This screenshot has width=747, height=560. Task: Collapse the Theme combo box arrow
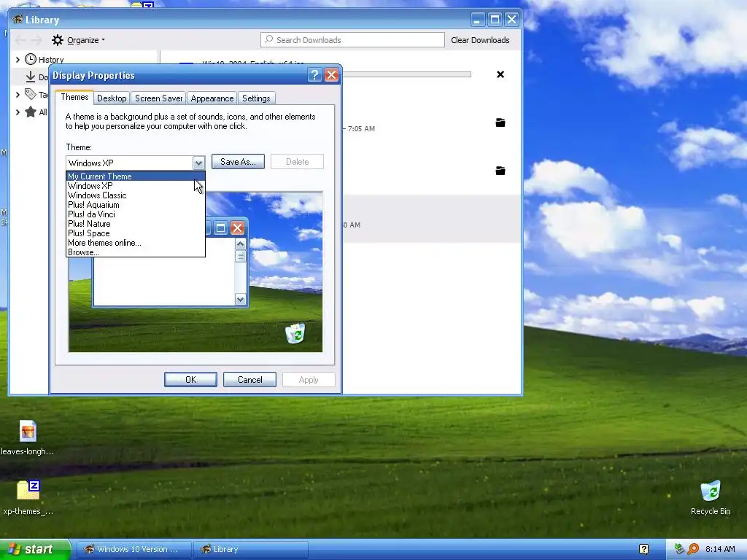coord(198,163)
